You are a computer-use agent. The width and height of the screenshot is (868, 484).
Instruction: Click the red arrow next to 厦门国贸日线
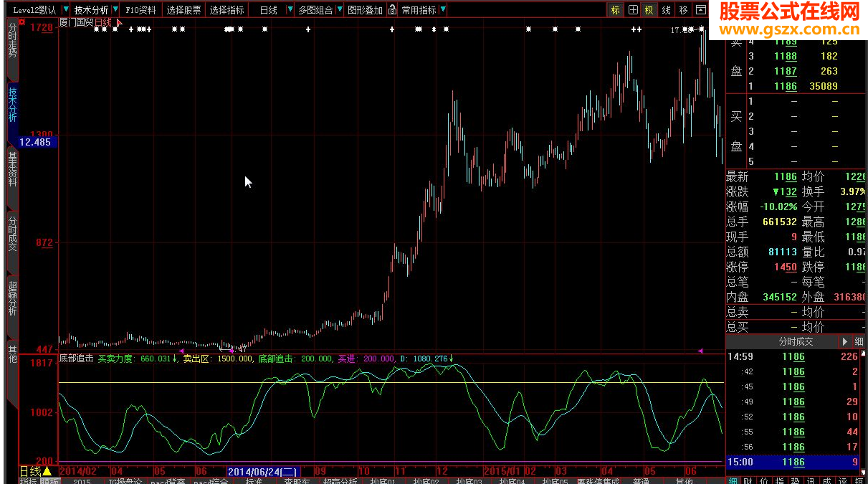(120, 23)
